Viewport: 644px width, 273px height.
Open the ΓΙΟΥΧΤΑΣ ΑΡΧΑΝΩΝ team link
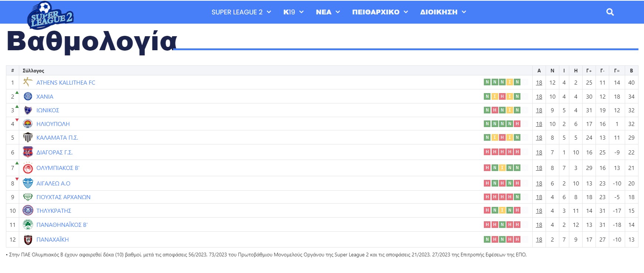pos(63,197)
